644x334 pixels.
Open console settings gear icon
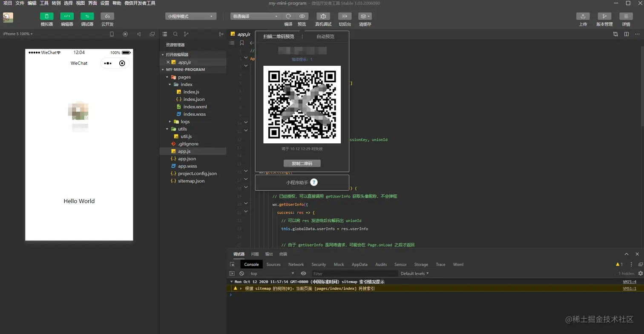pyautogui.click(x=640, y=273)
